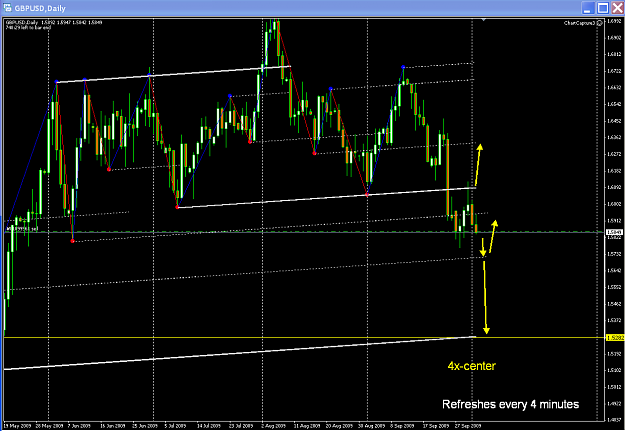The height and width of the screenshot is (431, 625).
Task: Click 'Refreshes every 4 minutes' text
Action: coord(510,404)
